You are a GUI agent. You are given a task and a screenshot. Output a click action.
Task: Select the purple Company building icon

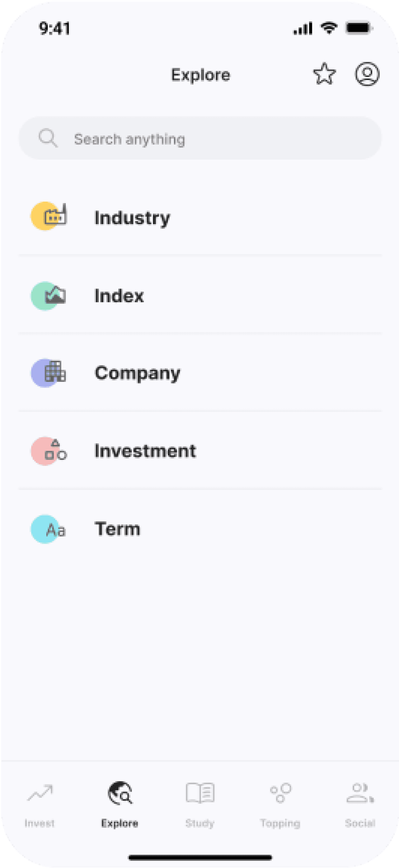[x=48, y=373]
